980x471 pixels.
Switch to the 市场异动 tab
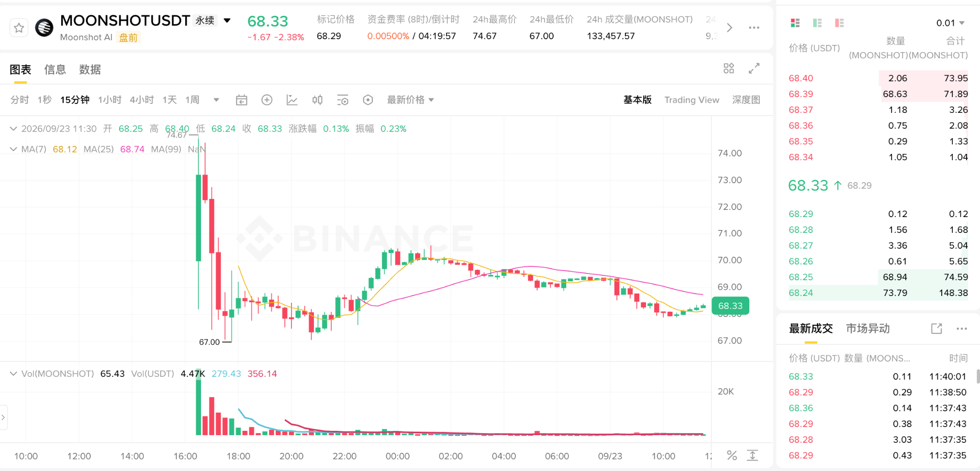tap(868, 329)
